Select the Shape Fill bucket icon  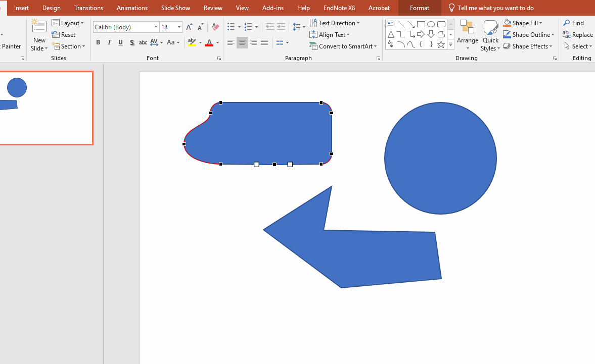click(507, 22)
